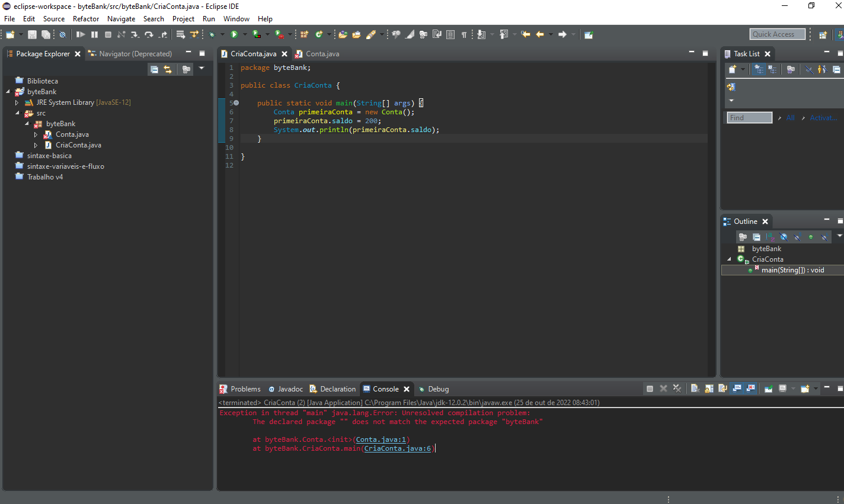
Task: Open the New wizard dropdown arrow
Action: coord(21,34)
